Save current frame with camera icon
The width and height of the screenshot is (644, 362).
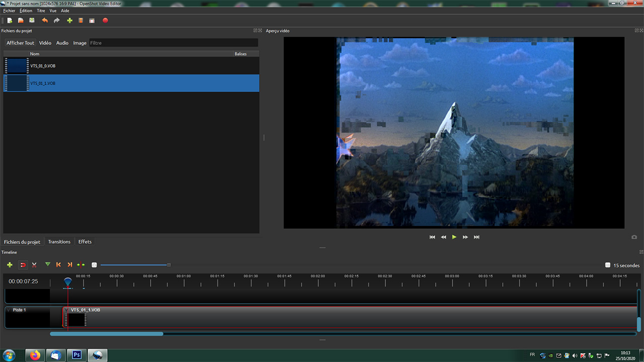tap(634, 237)
